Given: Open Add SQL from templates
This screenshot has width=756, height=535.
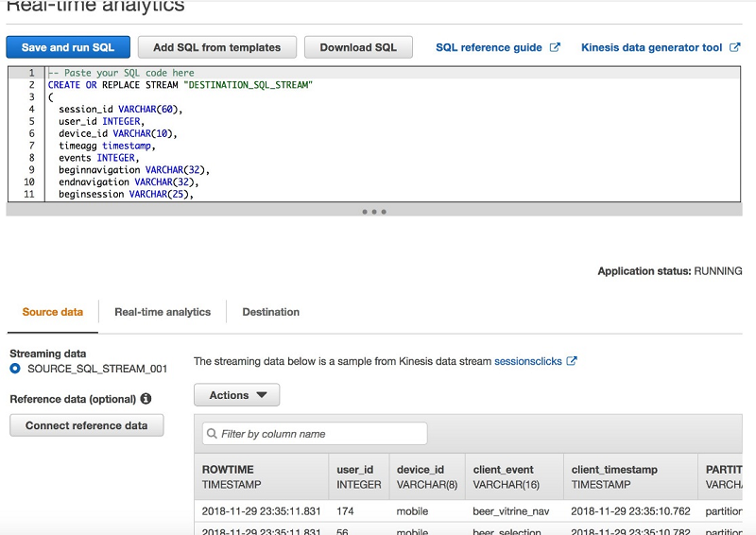Looking at the screenshot, I should pos(217,47).
